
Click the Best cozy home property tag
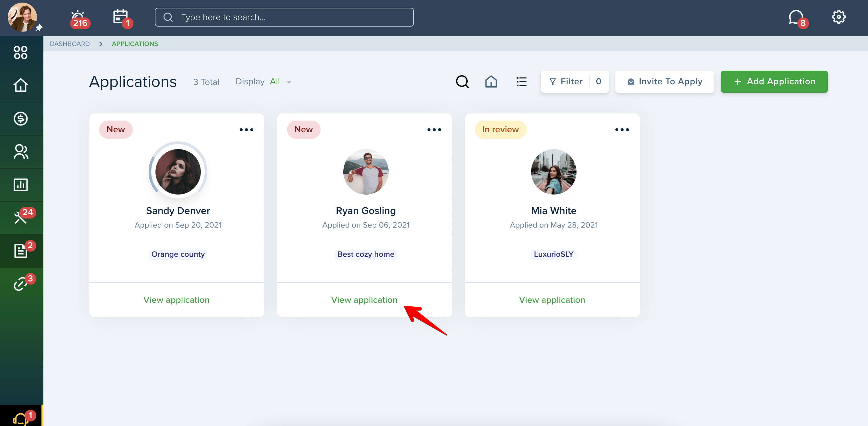(366, 254)
